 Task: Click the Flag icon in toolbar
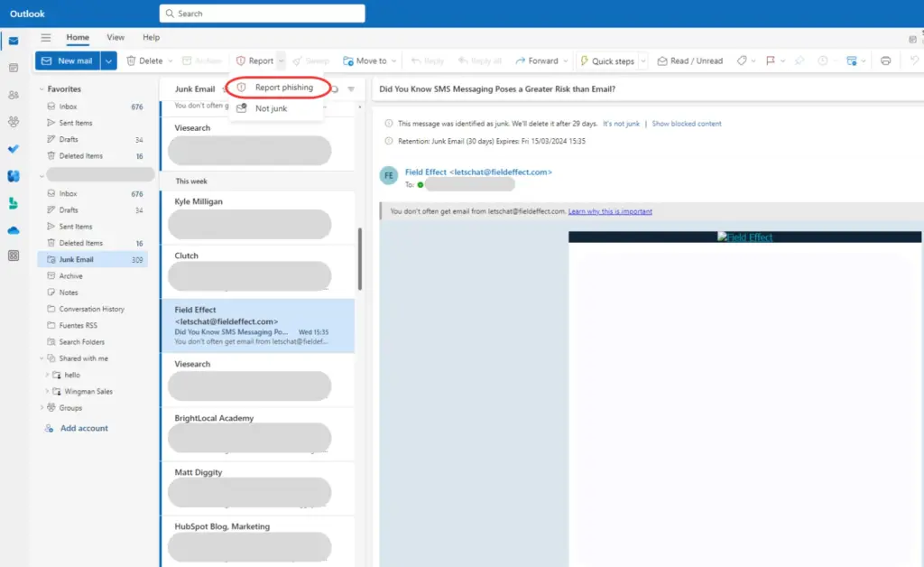click(771, 60)
